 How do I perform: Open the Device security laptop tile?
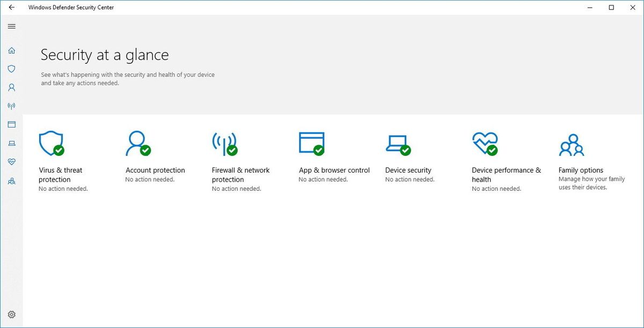[397, 143]
